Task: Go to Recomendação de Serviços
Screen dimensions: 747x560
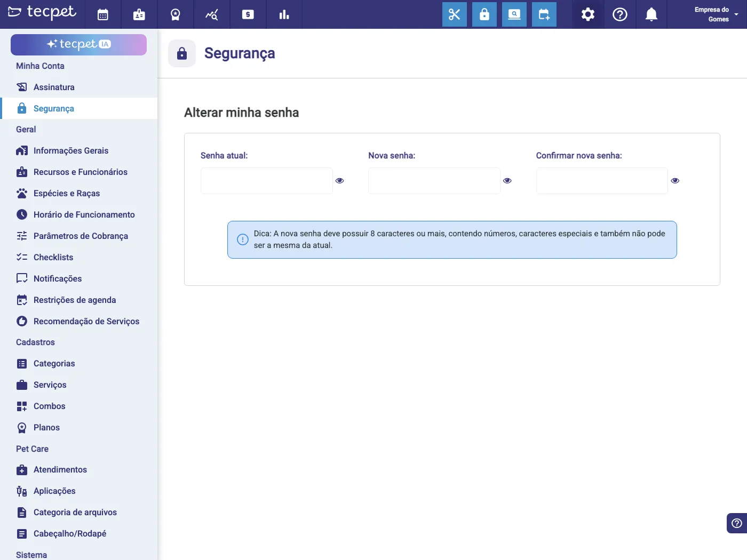Action: pos(79,322)
